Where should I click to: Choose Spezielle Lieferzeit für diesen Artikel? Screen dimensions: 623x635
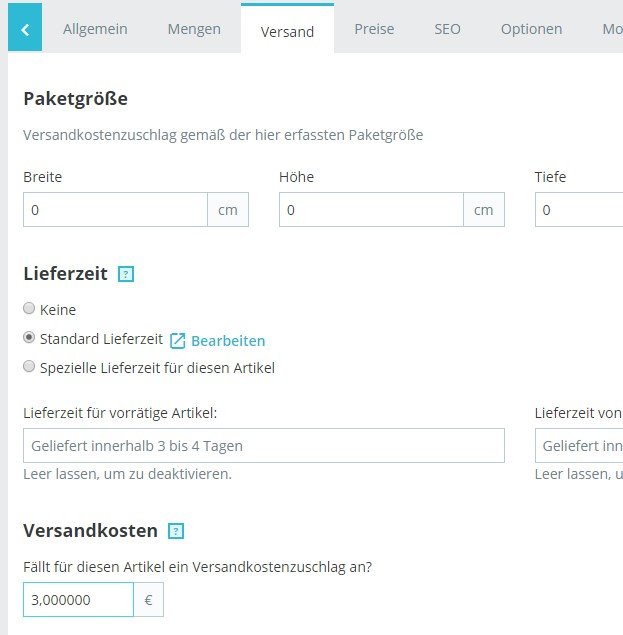pos(29,367)
